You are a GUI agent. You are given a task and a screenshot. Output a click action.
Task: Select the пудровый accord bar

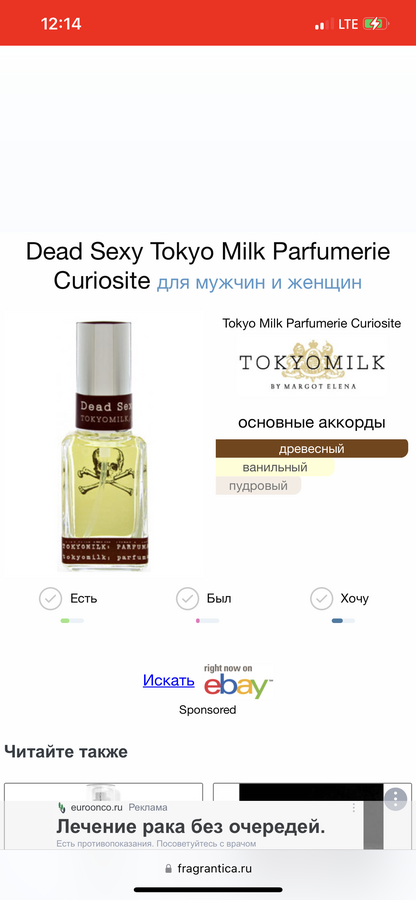point(258,486)
